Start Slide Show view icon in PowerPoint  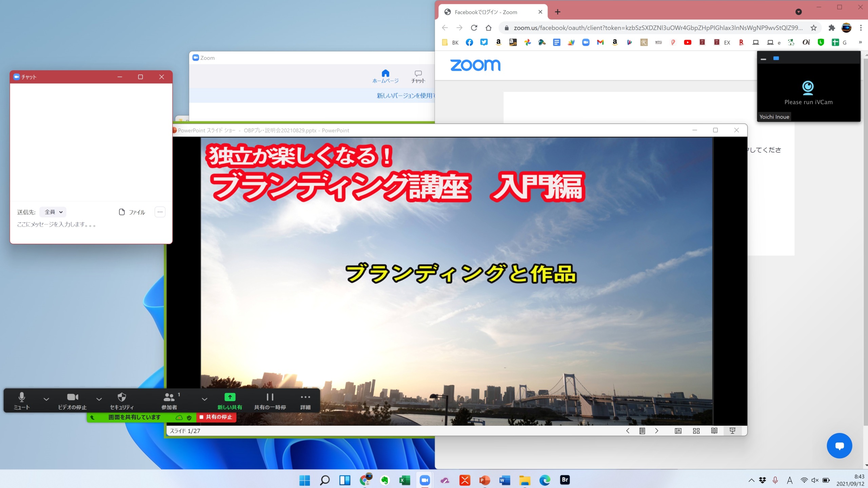tap(732, 431)
